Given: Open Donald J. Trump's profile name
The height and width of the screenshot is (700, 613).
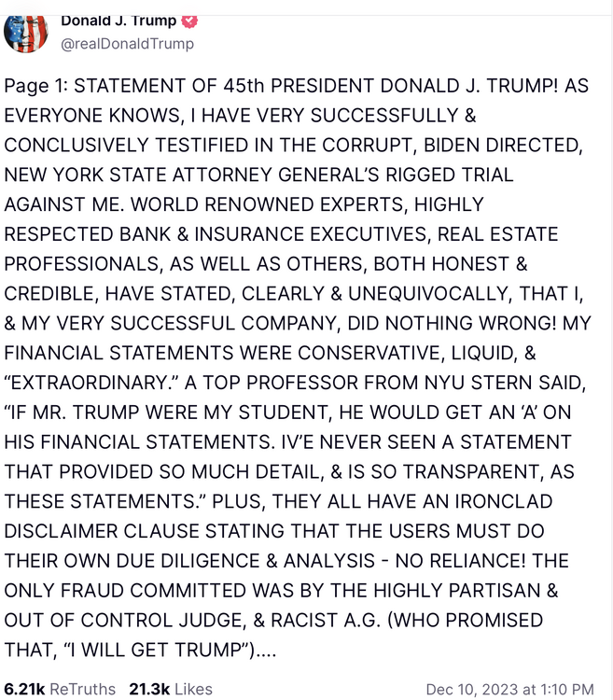Looking at the screenshot, I should tap(118, 20).
